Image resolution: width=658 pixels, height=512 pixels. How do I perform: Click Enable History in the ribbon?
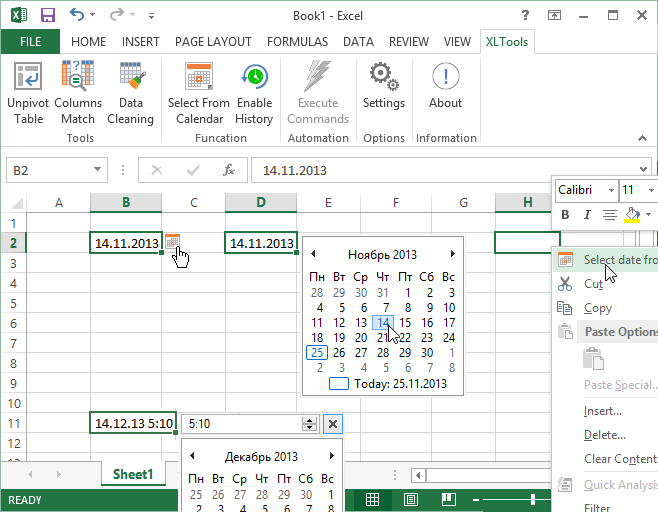point(254,93)
